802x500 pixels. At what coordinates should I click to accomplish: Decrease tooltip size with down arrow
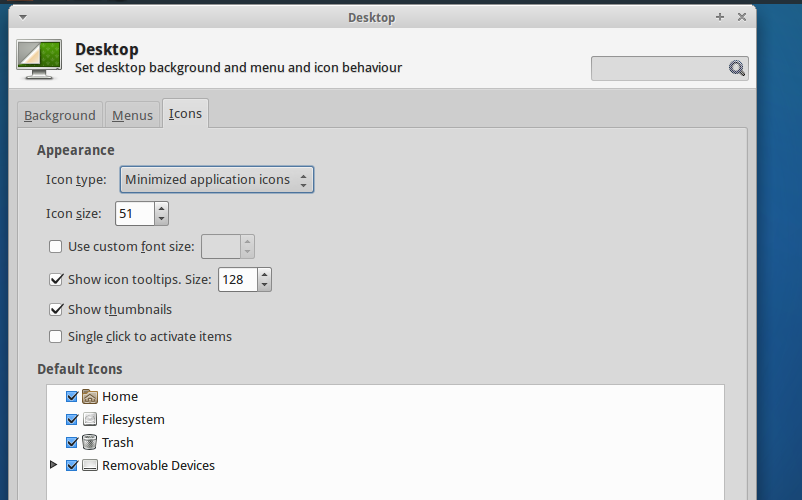click(x=264, y=285)
